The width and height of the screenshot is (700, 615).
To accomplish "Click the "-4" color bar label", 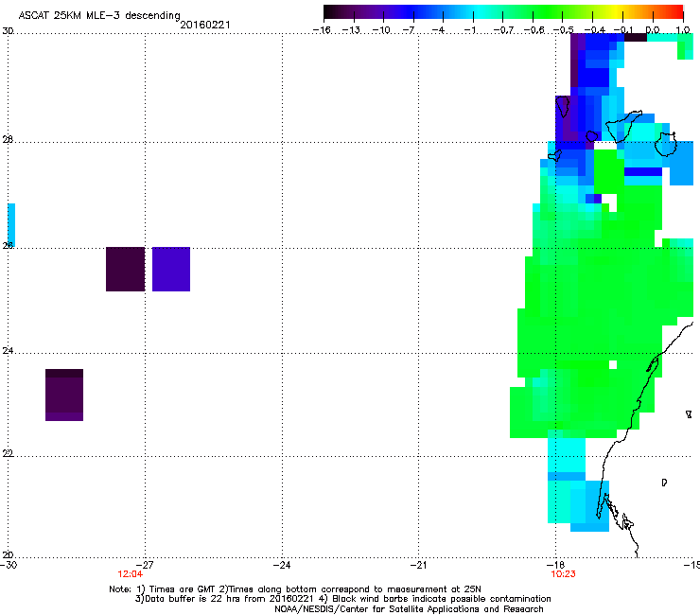I will 438,30.
